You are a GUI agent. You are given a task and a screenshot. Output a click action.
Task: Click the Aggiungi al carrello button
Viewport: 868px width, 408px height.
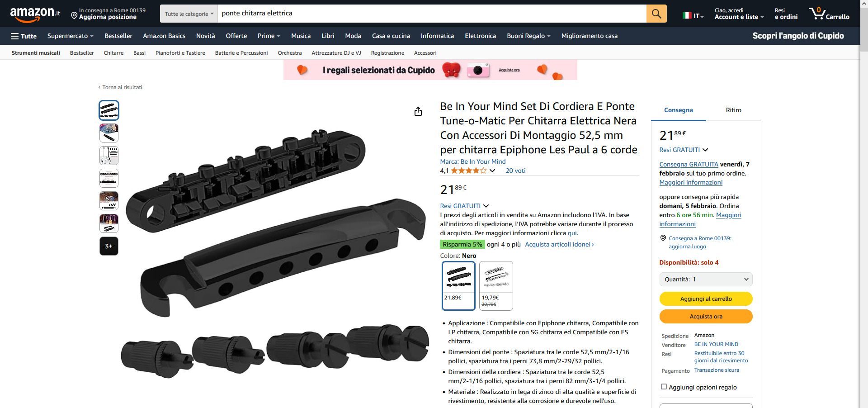706,299
